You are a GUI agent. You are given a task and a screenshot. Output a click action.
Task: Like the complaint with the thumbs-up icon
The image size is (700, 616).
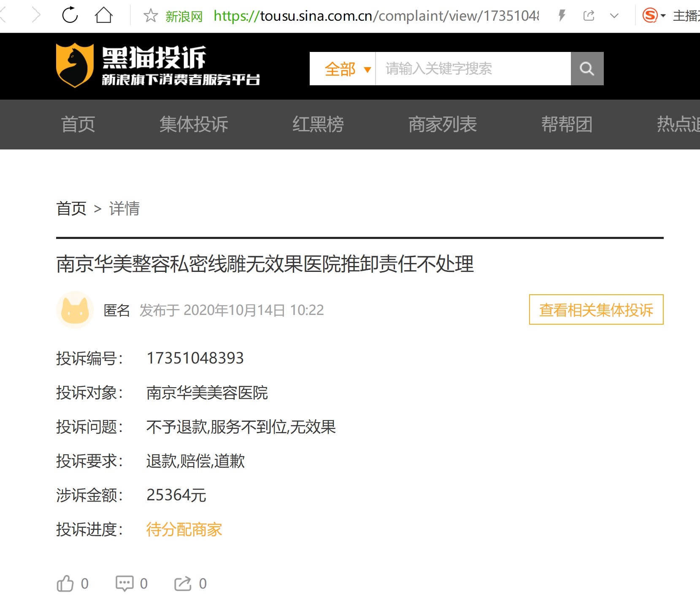coord(65,583)
